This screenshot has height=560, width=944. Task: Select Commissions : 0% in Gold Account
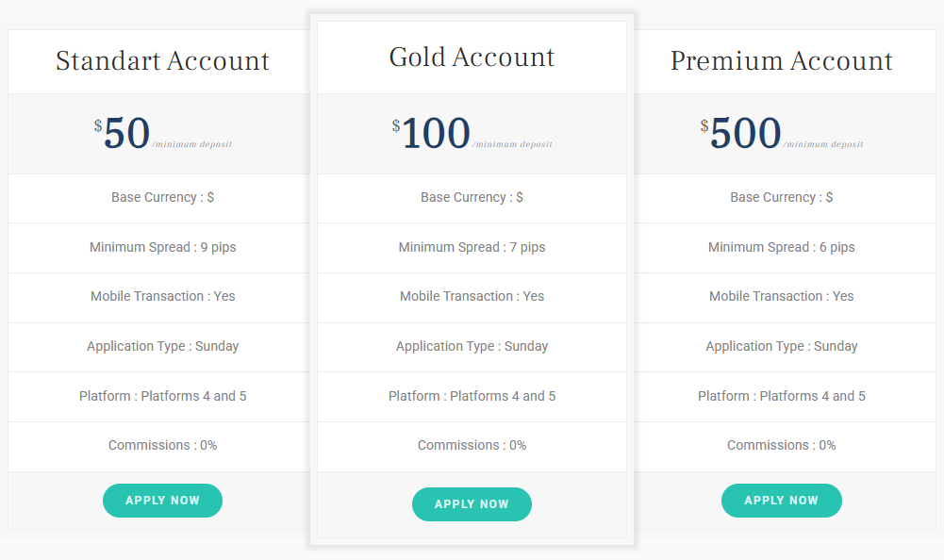coord(472,446)
